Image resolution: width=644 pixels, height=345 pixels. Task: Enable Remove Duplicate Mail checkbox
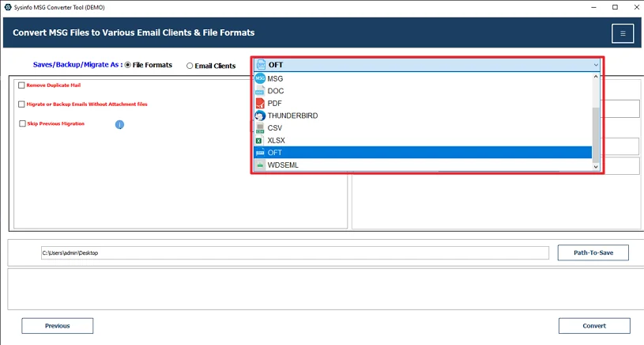(x=21, y=85)
